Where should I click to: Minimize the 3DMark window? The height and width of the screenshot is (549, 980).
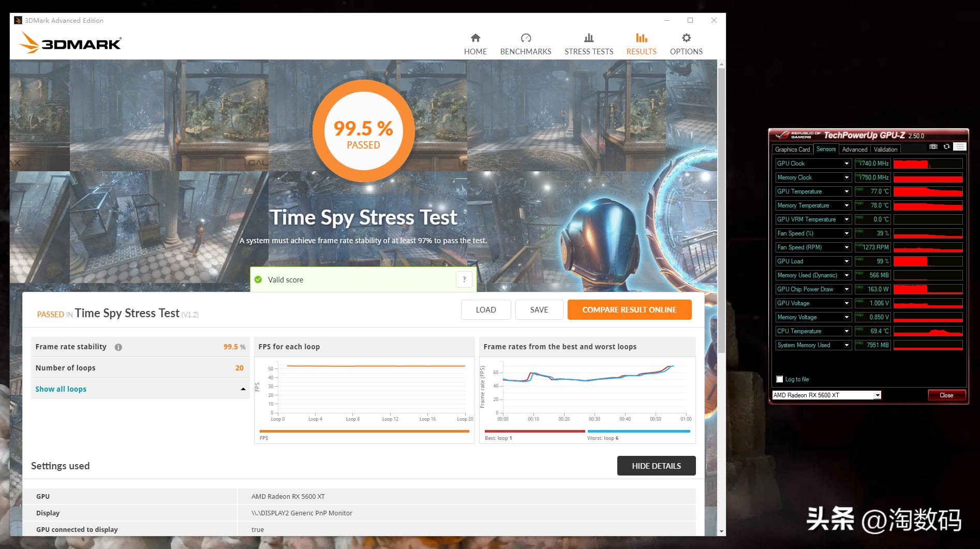pyautogui.click(x=667, y=20)
